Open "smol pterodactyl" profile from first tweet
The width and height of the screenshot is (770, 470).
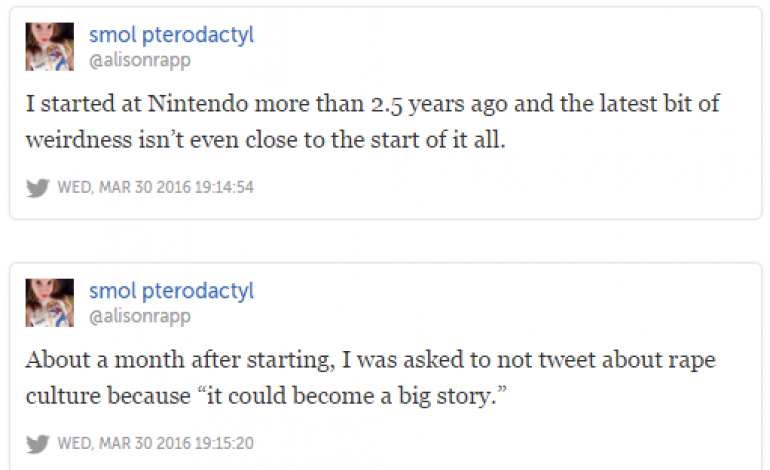[171, 35]
